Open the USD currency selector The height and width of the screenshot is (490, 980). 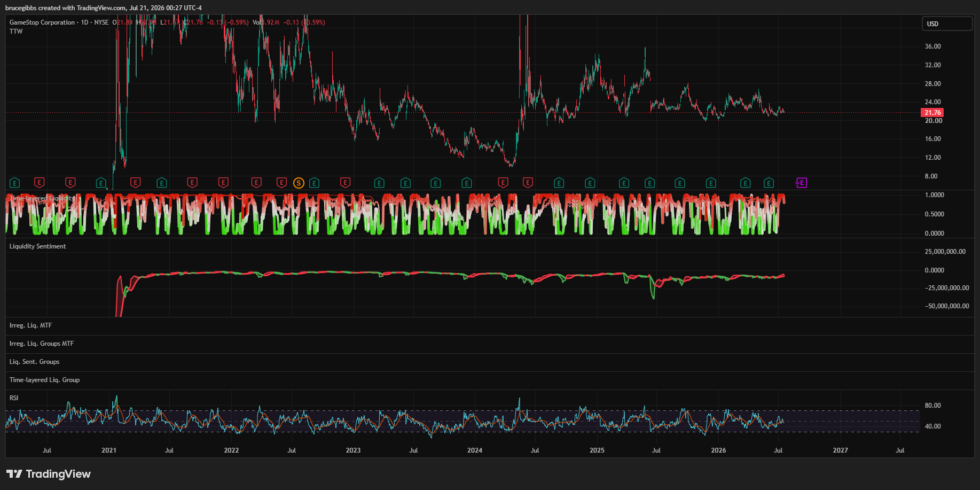[x=947, y=24]
